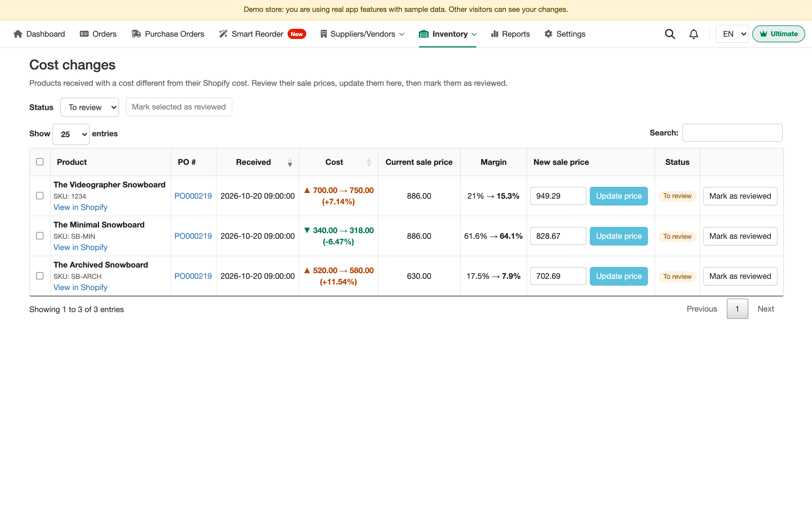Mark The Minimal Snowboard as reviewed

740,236
